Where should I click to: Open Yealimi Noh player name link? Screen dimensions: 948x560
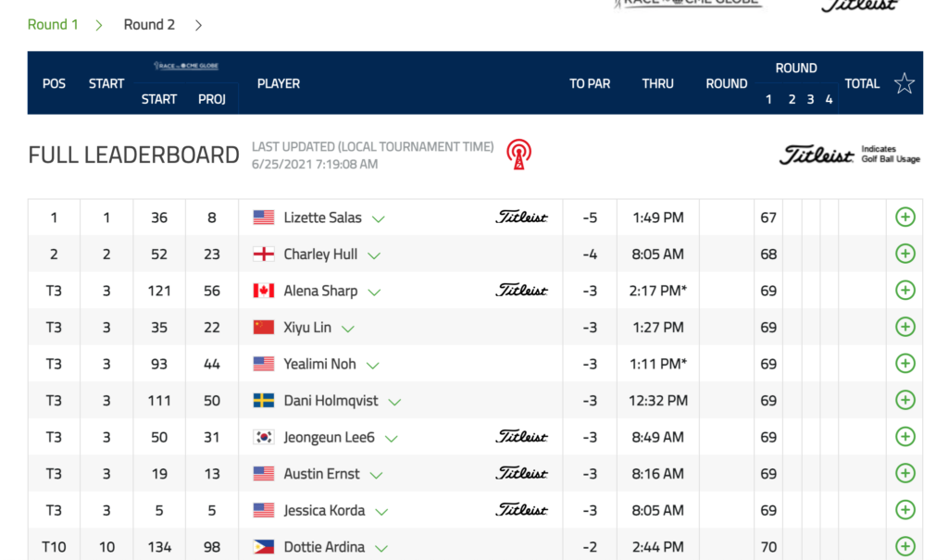pos(319,364)
